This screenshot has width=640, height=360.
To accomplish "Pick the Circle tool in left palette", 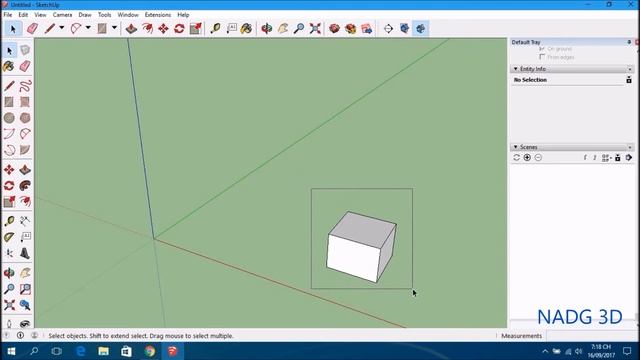I will point(9,118).
